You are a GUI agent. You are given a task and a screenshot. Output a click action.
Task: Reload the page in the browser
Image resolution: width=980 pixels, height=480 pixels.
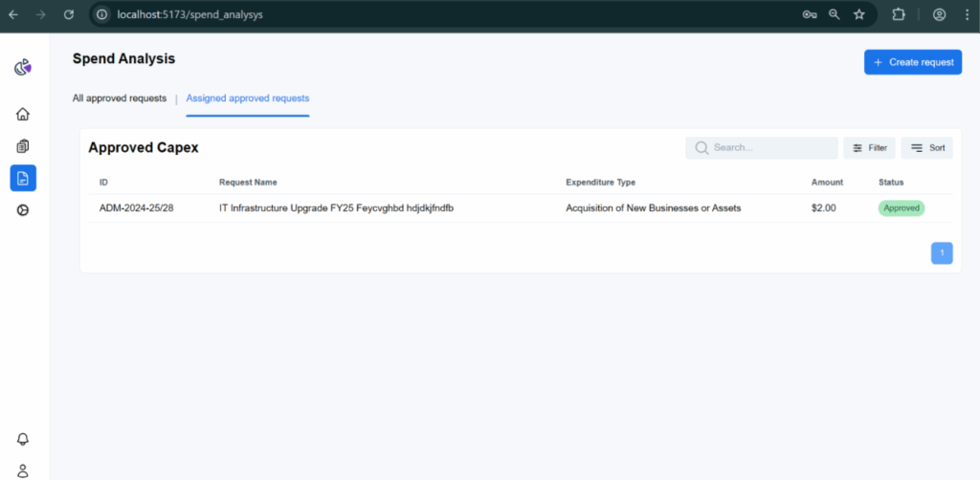coord(69,14)
